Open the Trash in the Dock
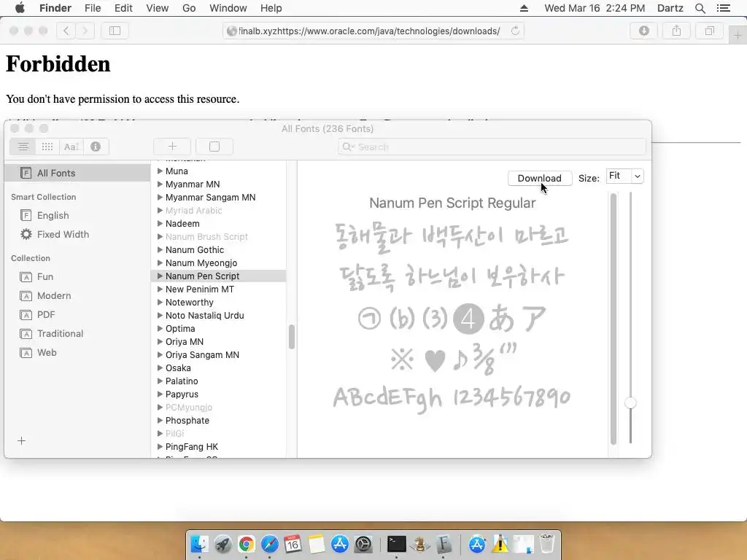 pos(547,544)
